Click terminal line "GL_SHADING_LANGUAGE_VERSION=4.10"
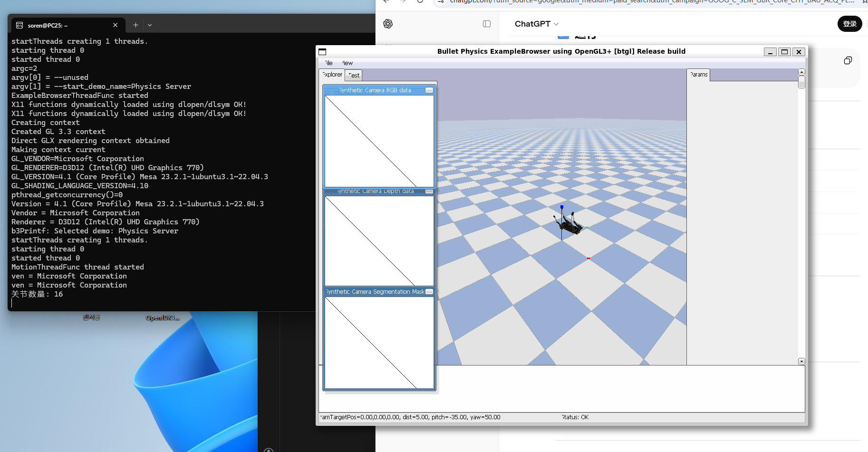 click(x=80, y=186)
